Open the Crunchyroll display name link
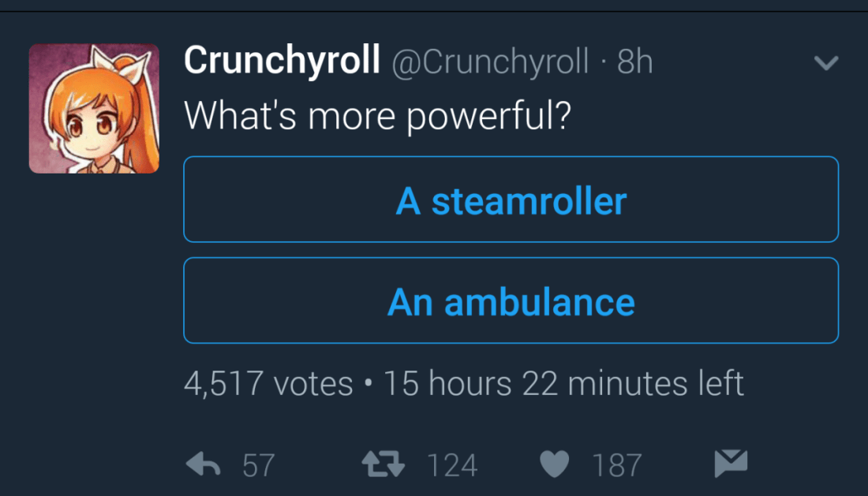868x496 pixels. pos(282,62)
